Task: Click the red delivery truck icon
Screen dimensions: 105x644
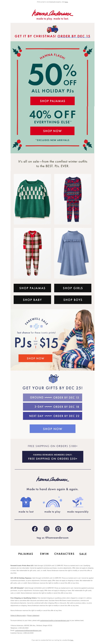Action: coord(52,29)
